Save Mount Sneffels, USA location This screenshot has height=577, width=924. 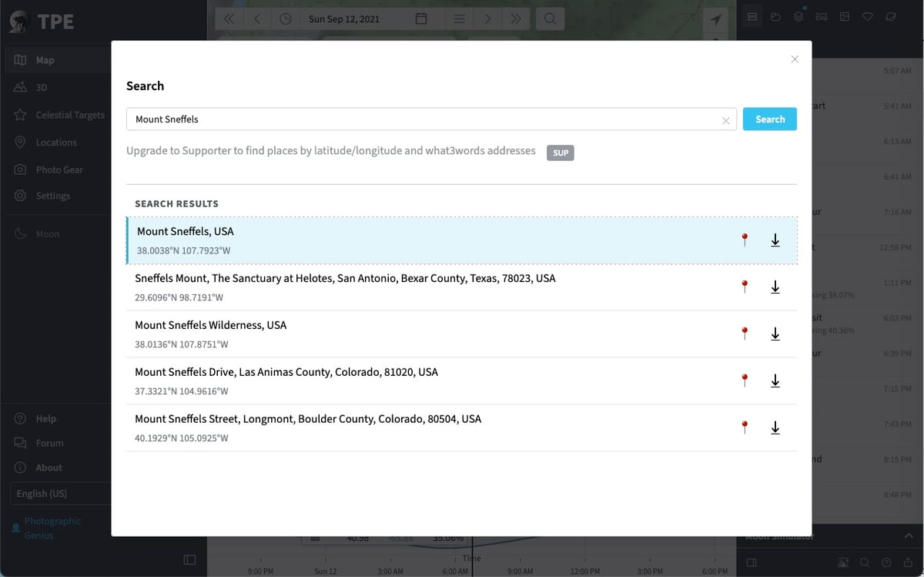click(x=775, y=240)
